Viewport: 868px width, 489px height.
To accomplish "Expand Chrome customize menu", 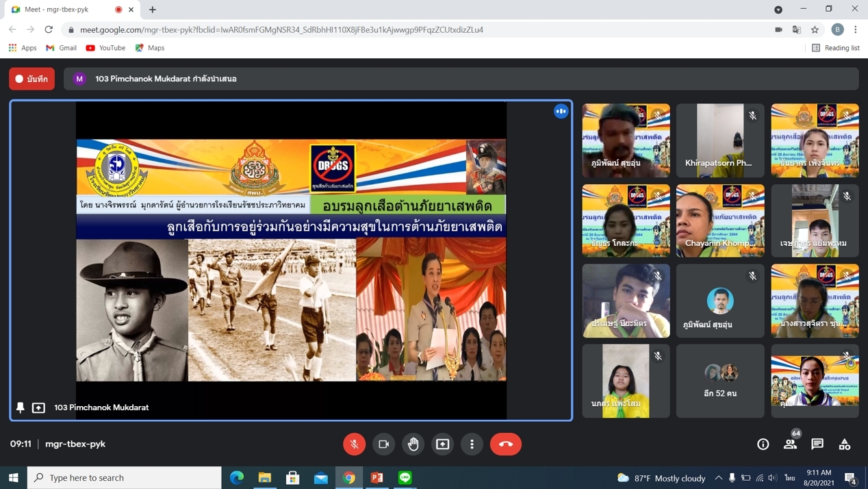I will (855, 29).
